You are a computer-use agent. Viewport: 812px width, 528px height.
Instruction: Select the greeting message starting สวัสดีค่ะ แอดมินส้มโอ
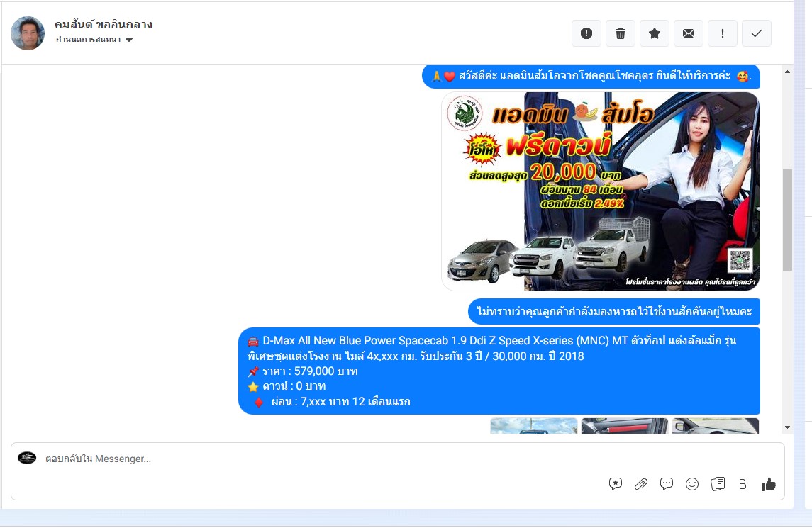pyautogui.click(x=591, y=76)
